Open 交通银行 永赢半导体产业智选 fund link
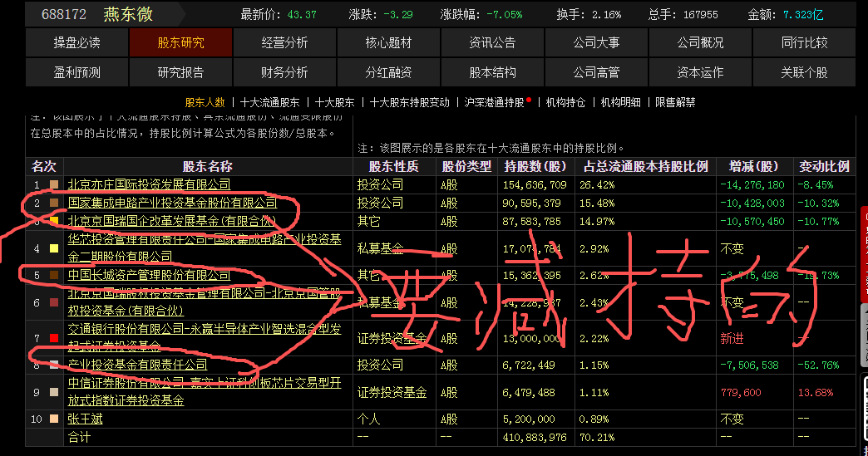Image resolution: width=868 pixels, height=456 pixels. coord(205,337)
